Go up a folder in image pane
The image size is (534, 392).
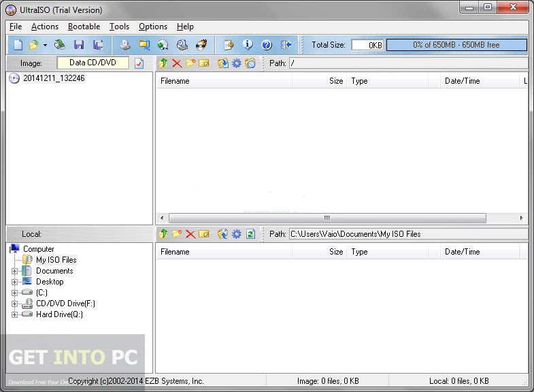(x=163, y=63)
